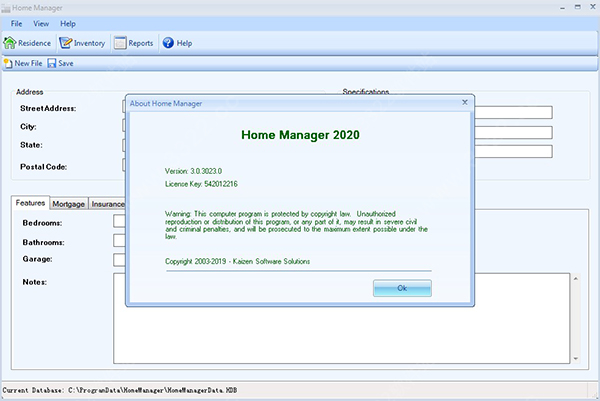The width and height of the screenshot is (600, 401).
Task: Click the State label
Action: point(31,145)
